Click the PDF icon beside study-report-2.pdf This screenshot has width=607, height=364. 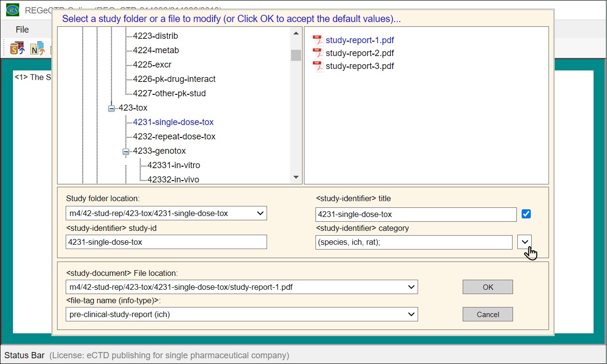(x=318, y=53)
